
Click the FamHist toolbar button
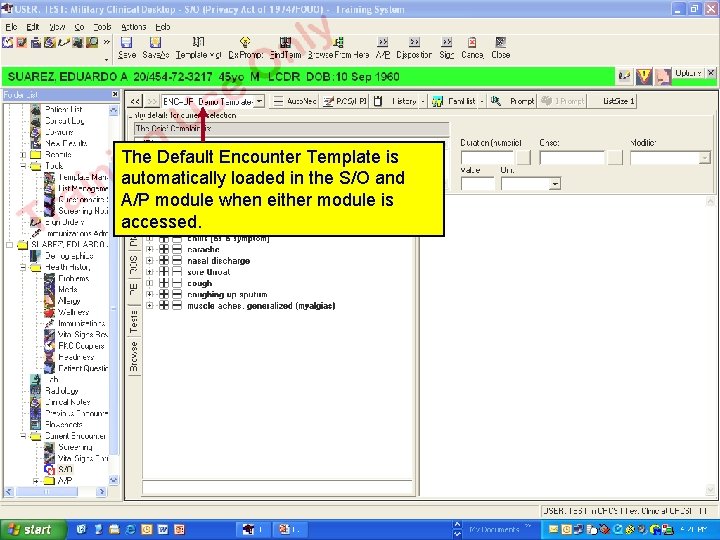tap(456, 101)
